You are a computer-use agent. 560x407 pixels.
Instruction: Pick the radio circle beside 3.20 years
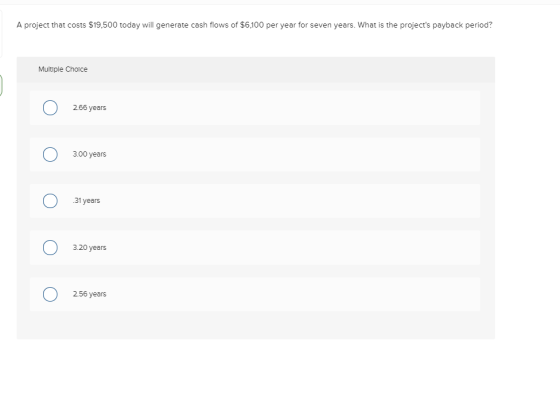50,247
